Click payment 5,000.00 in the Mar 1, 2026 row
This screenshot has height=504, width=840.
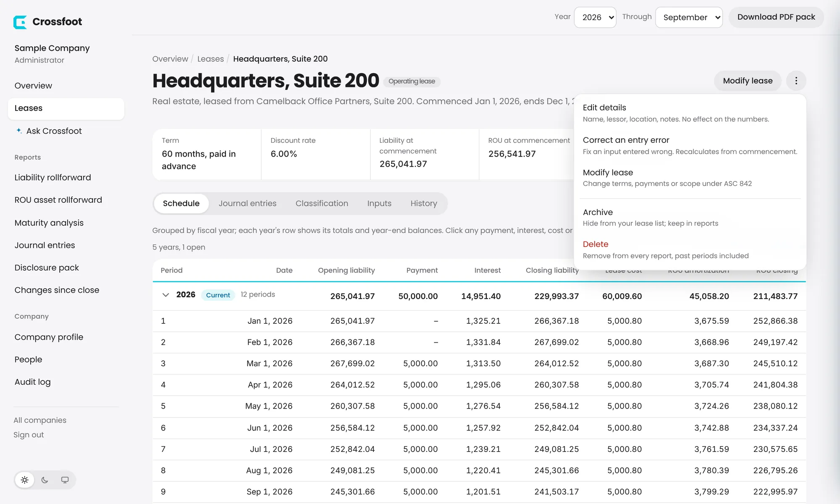(x=420, y=363)
